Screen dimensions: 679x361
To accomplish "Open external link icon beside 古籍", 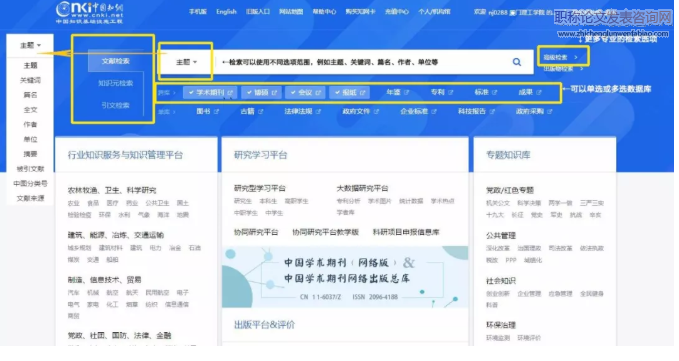I will coord(260,112).
